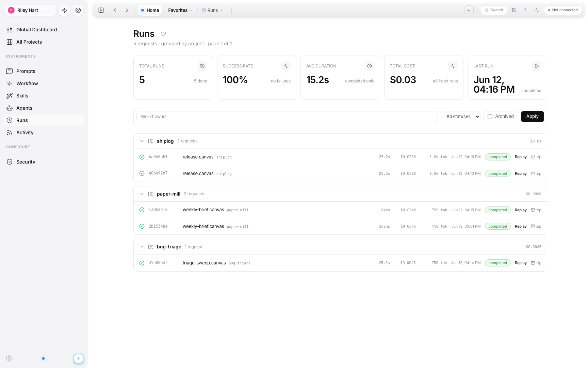
Task: Click the lightning bolt icon beside Riley Hart
Action: (x=64, y=10)
